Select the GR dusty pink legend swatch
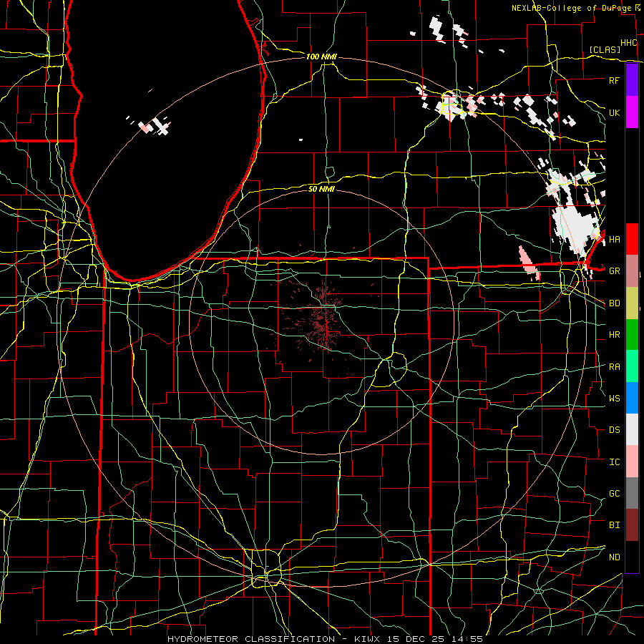The image size is (644, 644). click(632, 271)
